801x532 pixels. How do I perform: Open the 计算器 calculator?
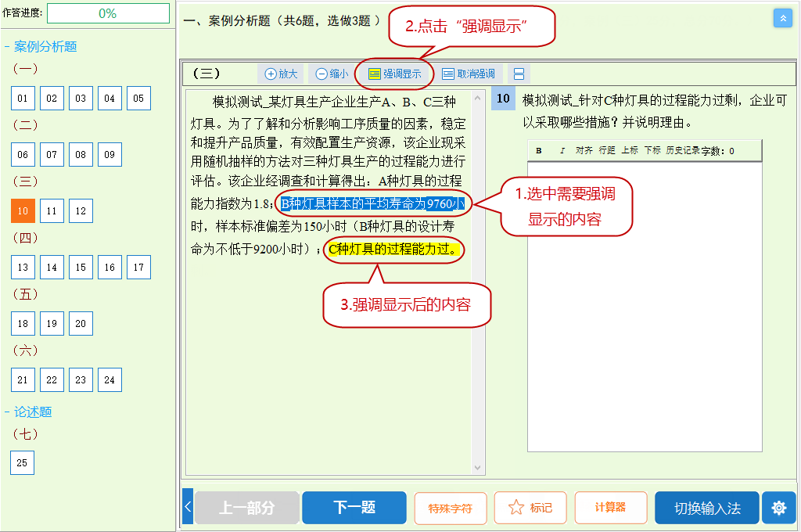coord(610,508)
